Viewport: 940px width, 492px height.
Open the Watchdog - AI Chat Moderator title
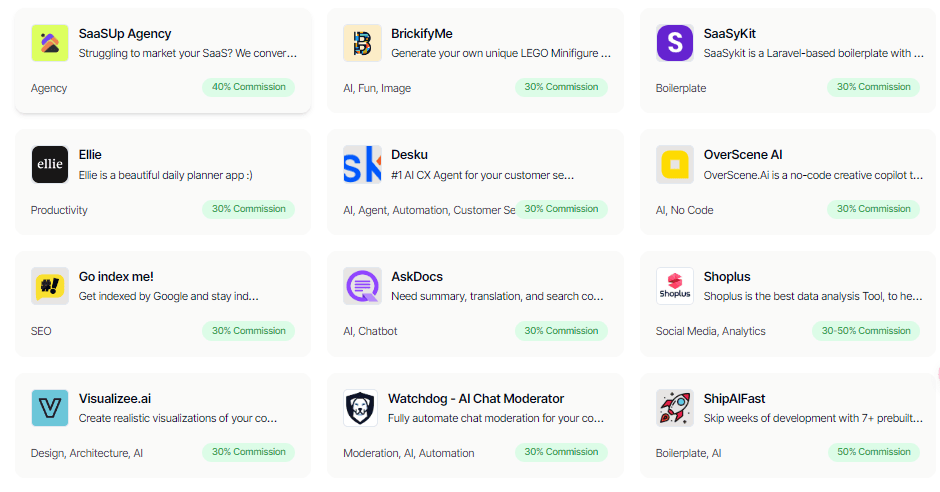pos(476,399)
